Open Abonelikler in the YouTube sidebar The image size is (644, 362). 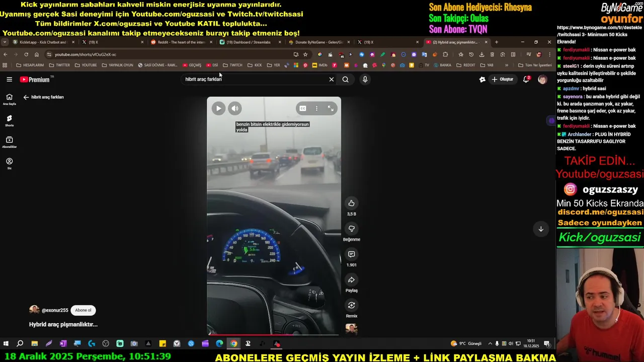point(9,142)
